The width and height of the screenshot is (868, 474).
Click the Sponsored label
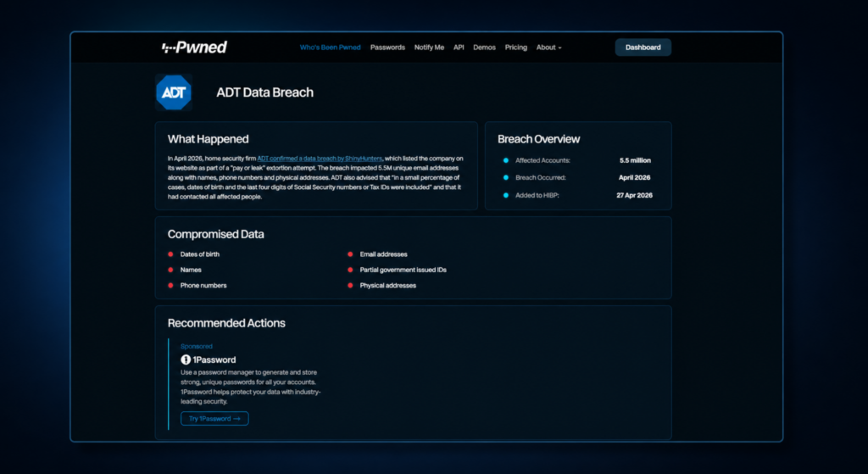coord(197,347)
